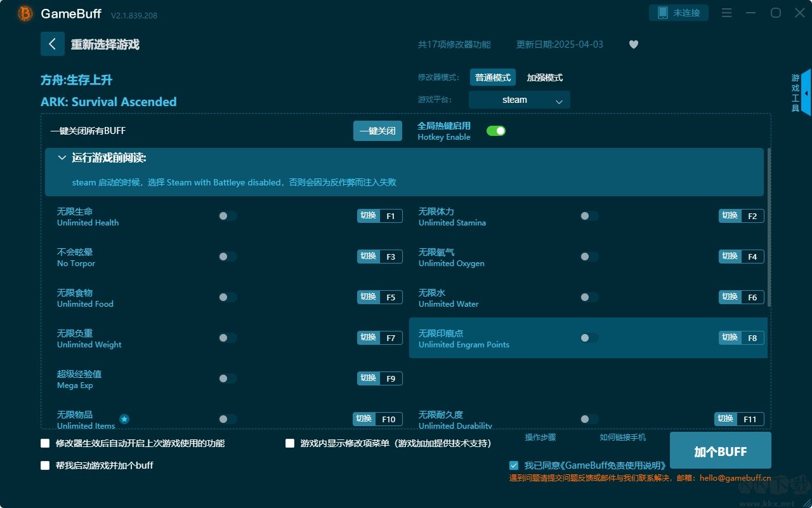The width and height of the screenshot is (812, 508).
Task: Click the hello@gamebuff.cn email text
Action: coord(735,478)
